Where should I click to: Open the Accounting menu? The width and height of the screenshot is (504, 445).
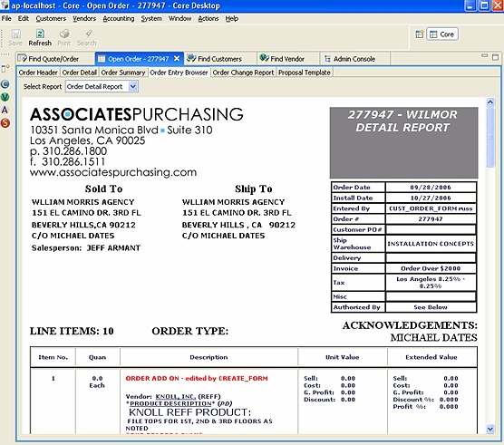(119, 19)
